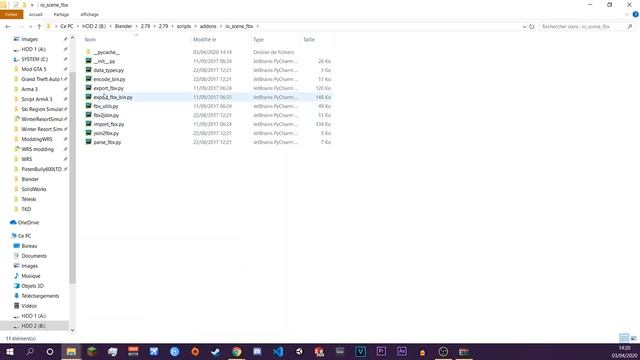Click the parse_fbx.py file icon
The height and width of the screenshot is (360, 640).
[88, 142]
